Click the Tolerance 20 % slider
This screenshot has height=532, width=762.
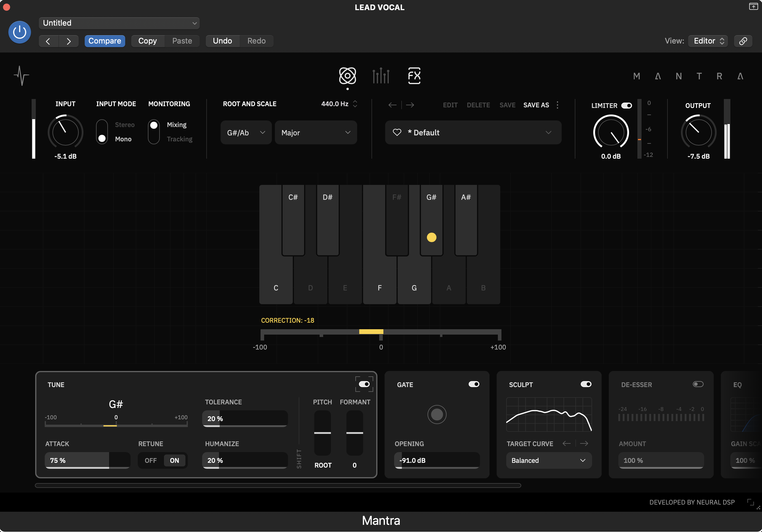tap(245, 418)
